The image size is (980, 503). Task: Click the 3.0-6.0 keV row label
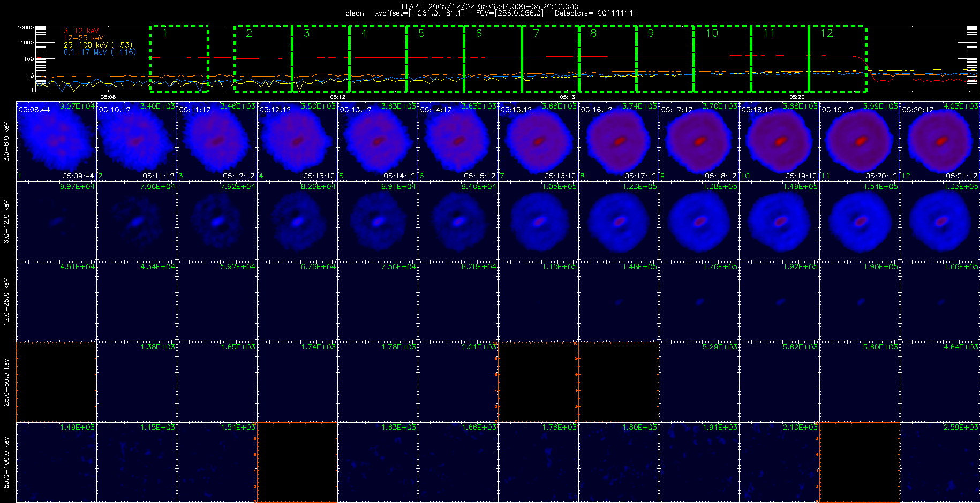[x=6, y=141]
